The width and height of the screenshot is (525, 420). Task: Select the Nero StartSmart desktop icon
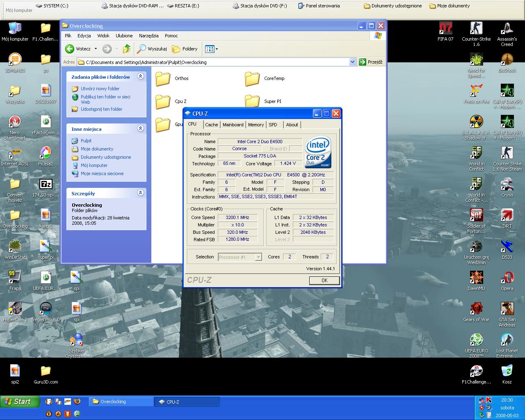(x=15, y=128)
